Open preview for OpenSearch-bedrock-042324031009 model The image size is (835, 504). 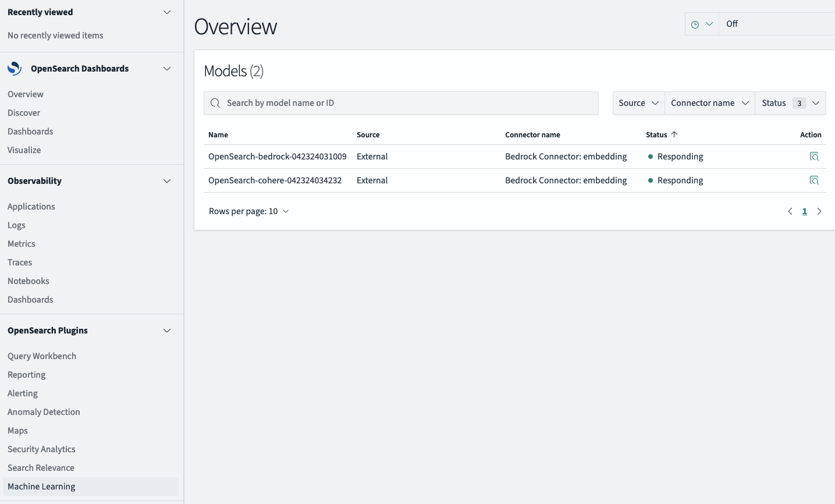pyautogui.click(x=814, y=157)
